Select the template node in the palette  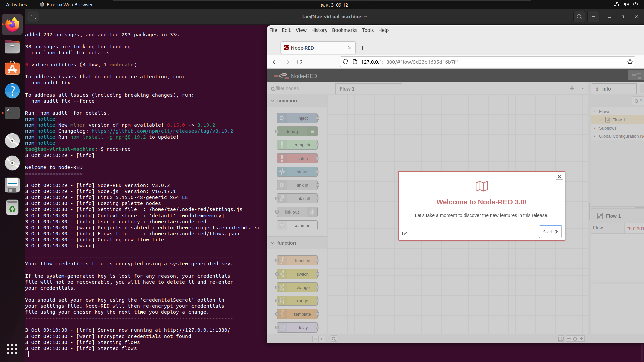point(298,314)
